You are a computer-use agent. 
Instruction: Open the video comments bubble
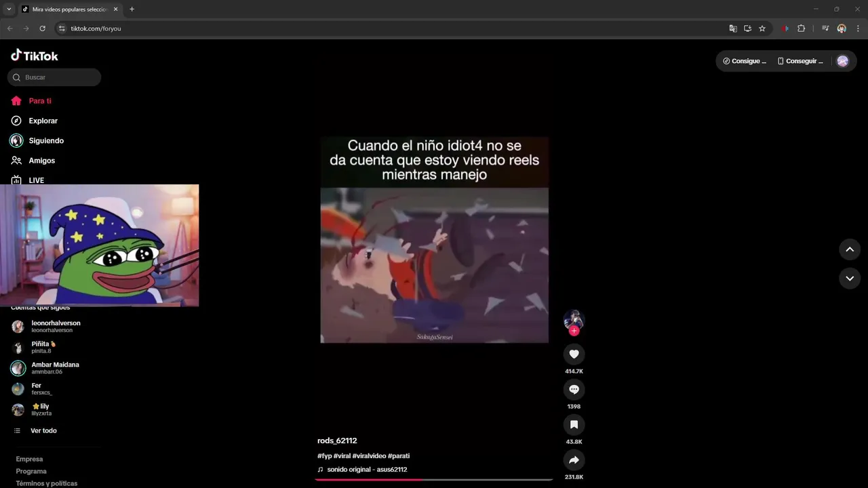(x=574, y=389)
